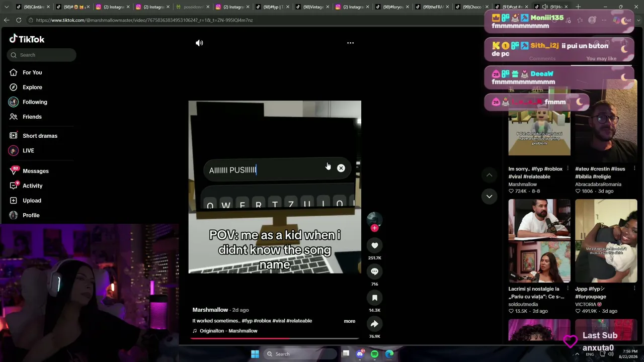644x362 pixels.
Task: Switch to the '(98)#fyp | TikTok' tab
Action: (x=272, y=7)
